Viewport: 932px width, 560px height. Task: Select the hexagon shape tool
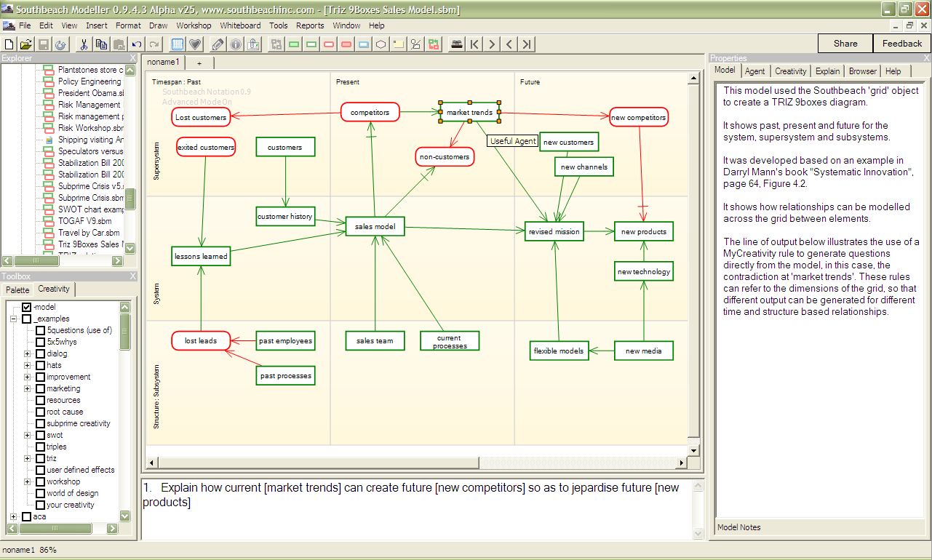click(381, 44)
